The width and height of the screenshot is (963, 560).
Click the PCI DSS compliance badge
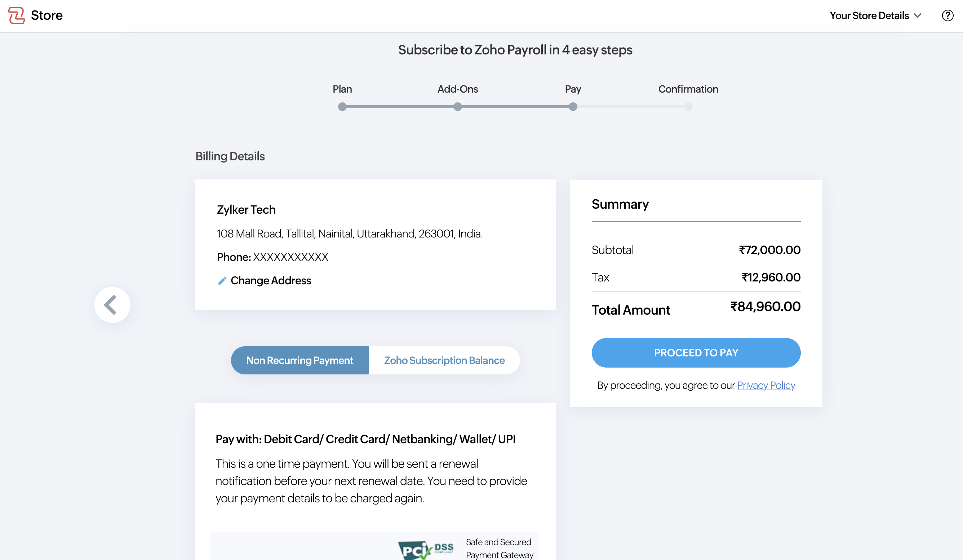click(425, 549)
